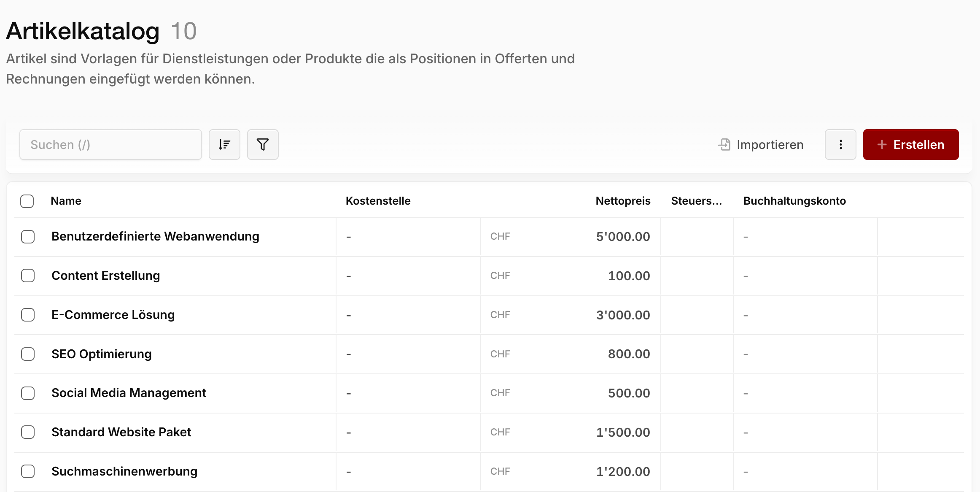Click the Importieren button
The height and width of the screenshot is (492, 980).
[x=761, y=145]
